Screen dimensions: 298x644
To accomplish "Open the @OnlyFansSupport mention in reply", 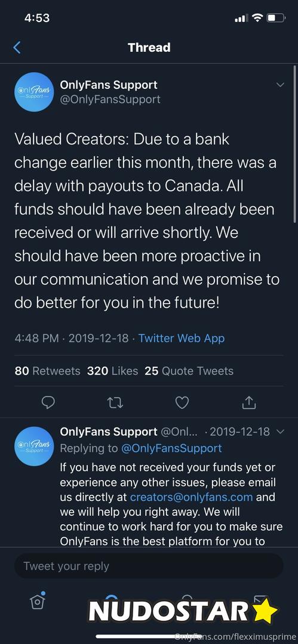I will (171, 448).
